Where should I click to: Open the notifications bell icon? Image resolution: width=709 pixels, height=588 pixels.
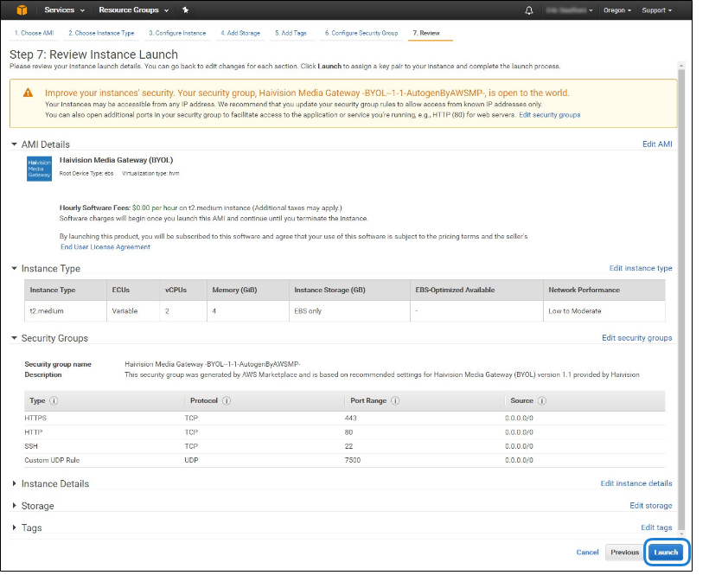[529, 10]
